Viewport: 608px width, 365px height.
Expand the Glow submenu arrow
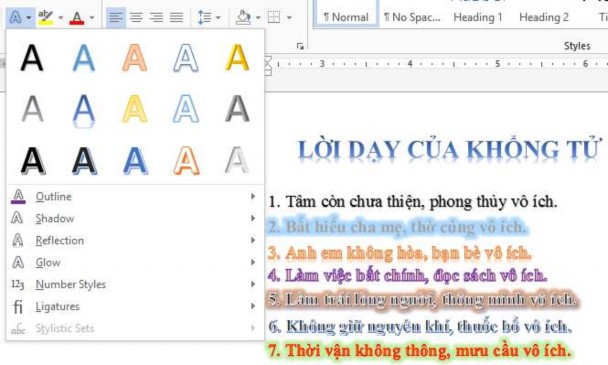coord(253,262)
